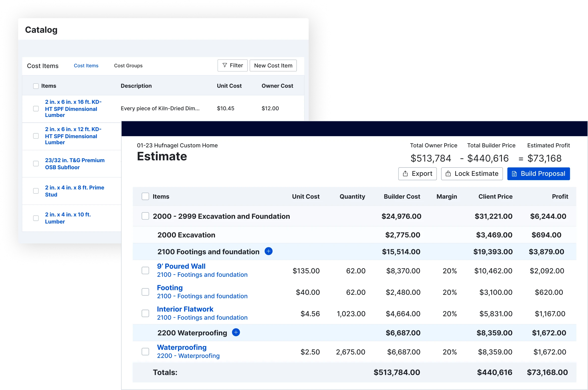The image size is (588, 390).
Task: Click the 01-23 Hufnagel Custom Home project name
Action: (x=177, y=145)
